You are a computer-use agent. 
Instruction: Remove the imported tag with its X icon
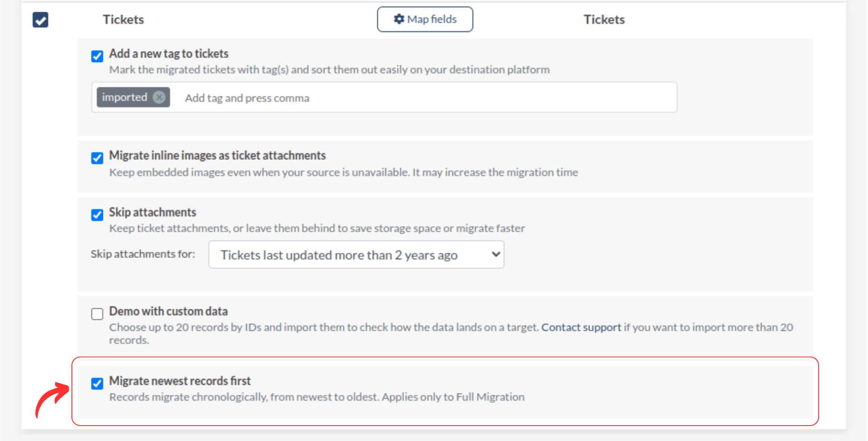click(x=159, y=97)
